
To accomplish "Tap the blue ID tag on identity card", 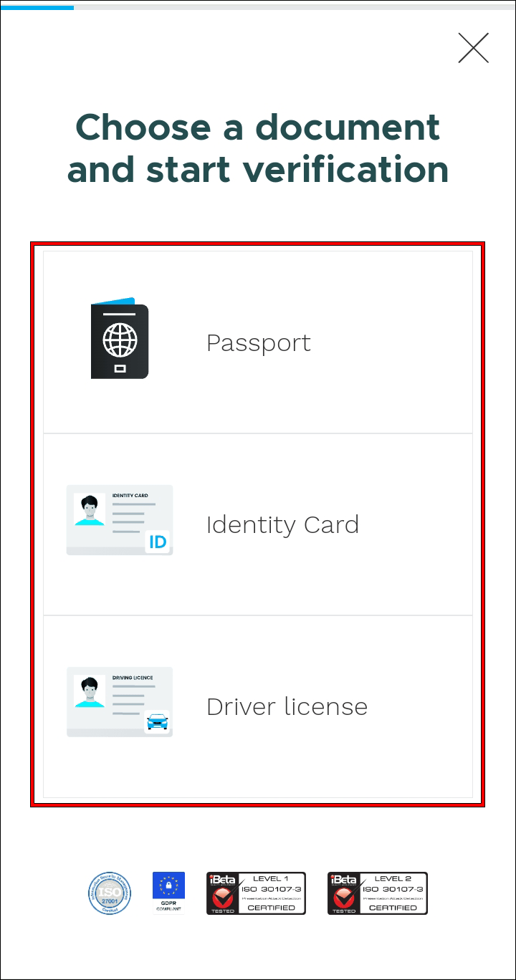I will click(157, 542).
